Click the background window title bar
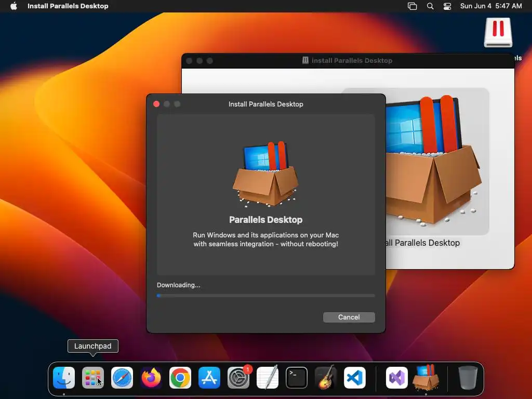Image resolution: width=532 pixels, height=399 pixels. (348, 61)
